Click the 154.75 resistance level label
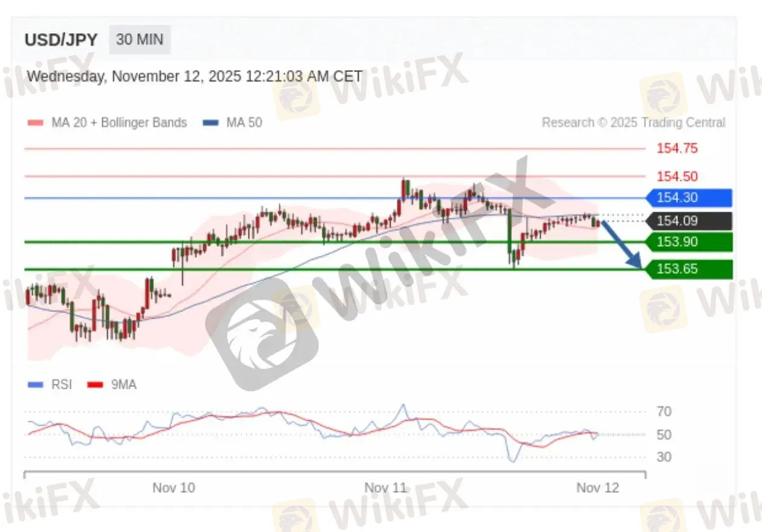Image resolution: width=762 pixels, height=532 pixels. click(x=677, y=148)
